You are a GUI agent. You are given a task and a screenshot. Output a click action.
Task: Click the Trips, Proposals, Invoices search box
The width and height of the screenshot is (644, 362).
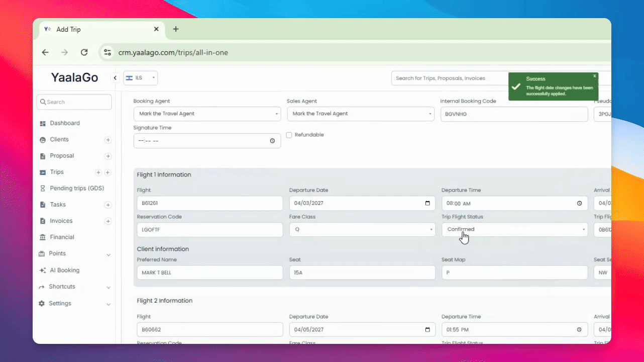[450, 78]
